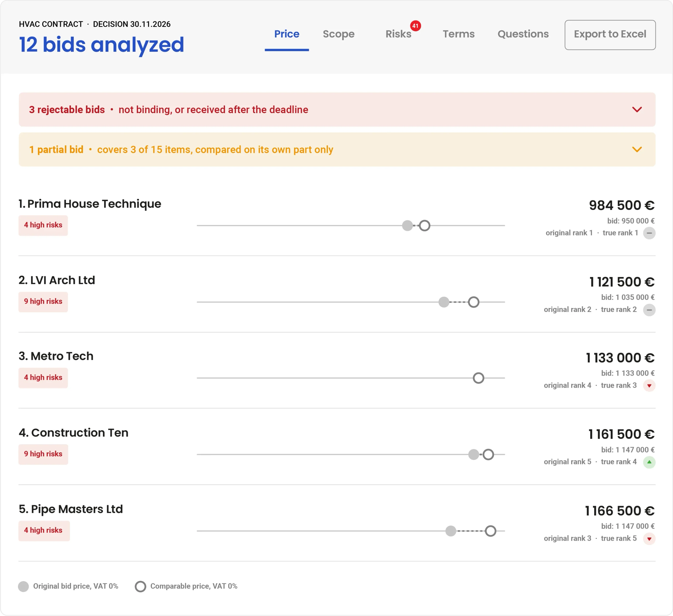Open the '9 high risks' tag for LVI Arch Ltd
This screenshot has height=616, width=673.
(x=43, y=302)
